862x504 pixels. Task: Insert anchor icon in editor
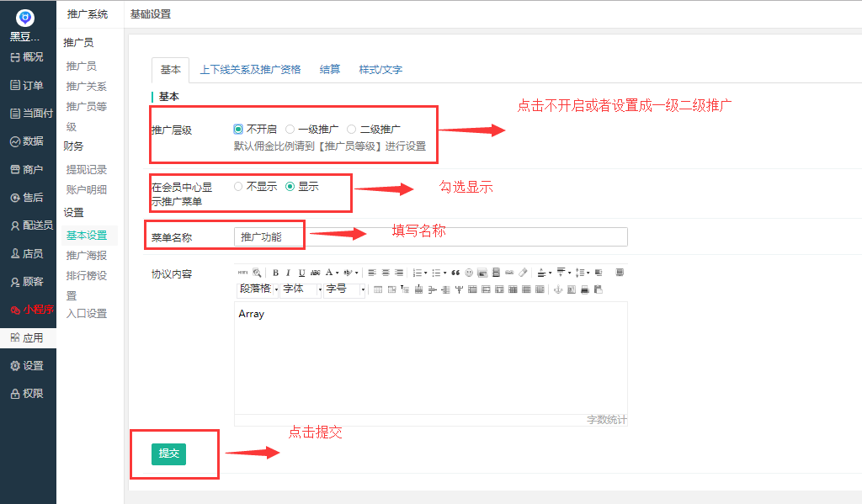[x=558, y=289]
